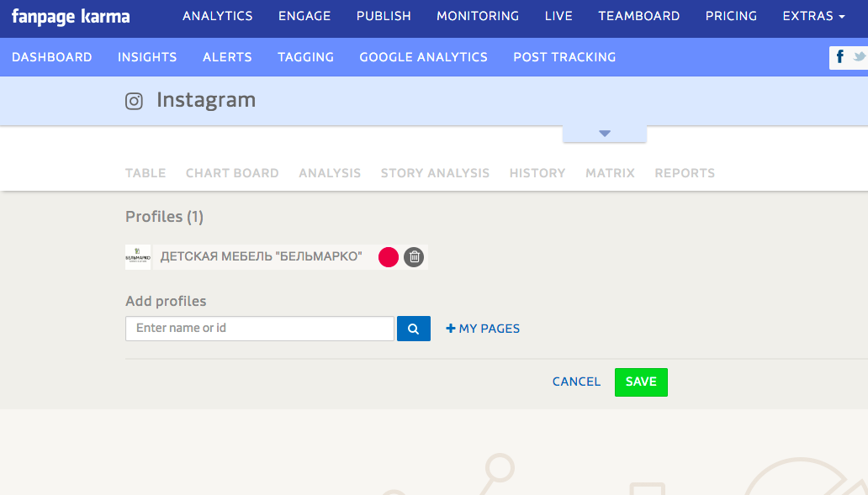The image size is (868, 495).
Task: Open the STORY ANALYSIS tab
Action: click(435, 173)
